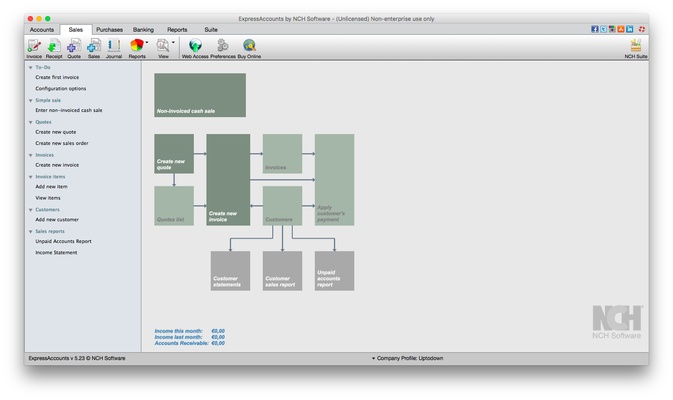Open the Receipt tool
The width and height of the screenshot is (673, 400).
click(x=53, y=47)
